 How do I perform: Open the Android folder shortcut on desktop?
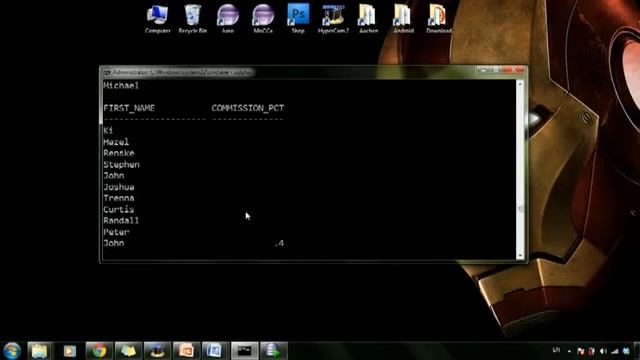[x=403, y=19]
